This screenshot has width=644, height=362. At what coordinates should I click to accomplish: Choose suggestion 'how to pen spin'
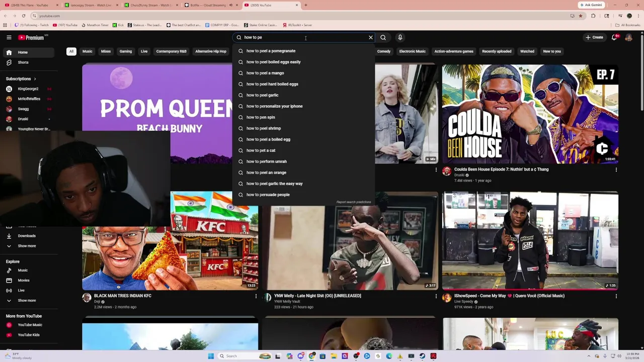303,117
